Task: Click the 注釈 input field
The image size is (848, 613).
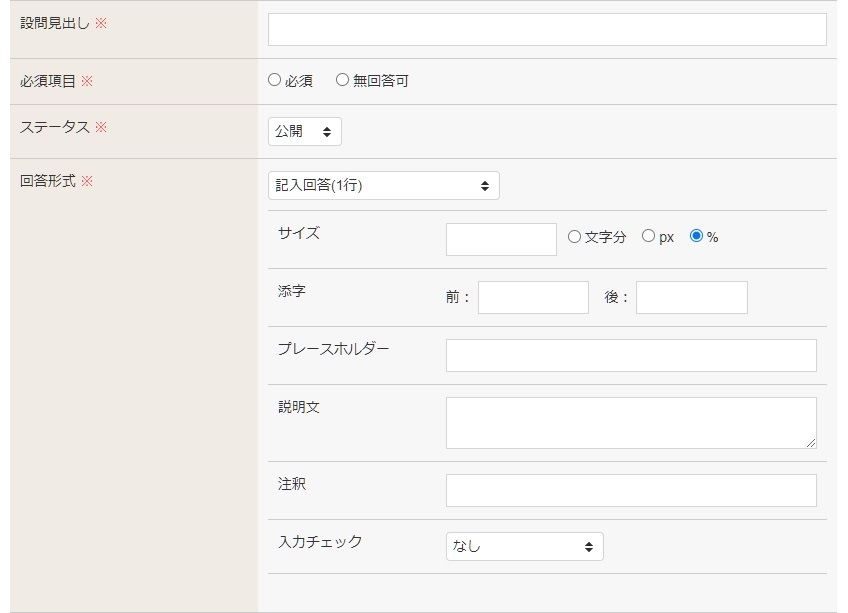Action: coord(631,490)
